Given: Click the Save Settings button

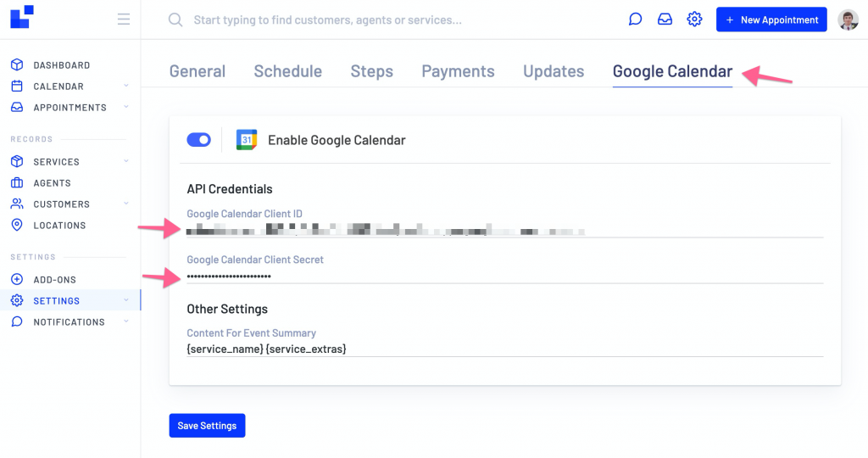Looking at the screenshot, I should coord(207,425).
